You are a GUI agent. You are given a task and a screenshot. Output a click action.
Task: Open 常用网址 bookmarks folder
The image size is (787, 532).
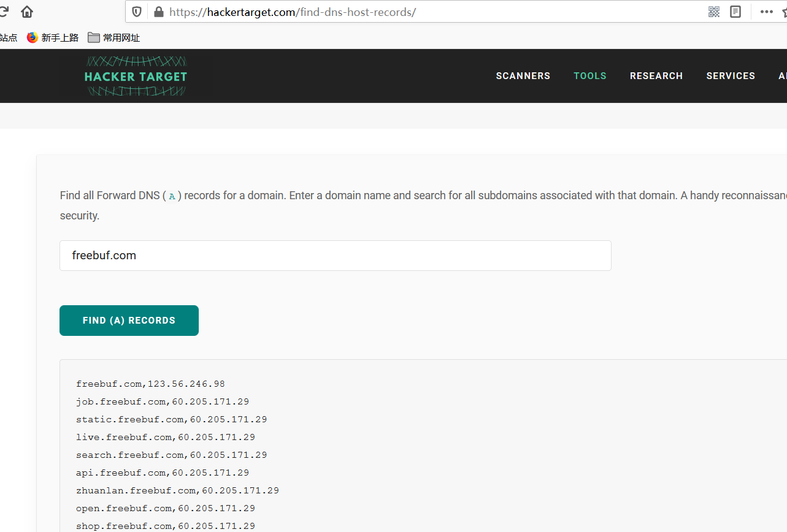[114, 37]
